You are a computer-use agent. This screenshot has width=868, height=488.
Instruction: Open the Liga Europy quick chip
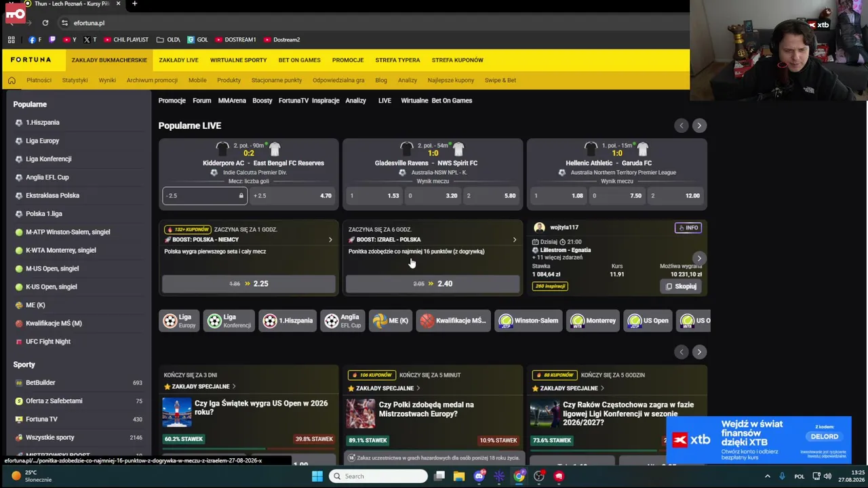click(x=180, y=321)
